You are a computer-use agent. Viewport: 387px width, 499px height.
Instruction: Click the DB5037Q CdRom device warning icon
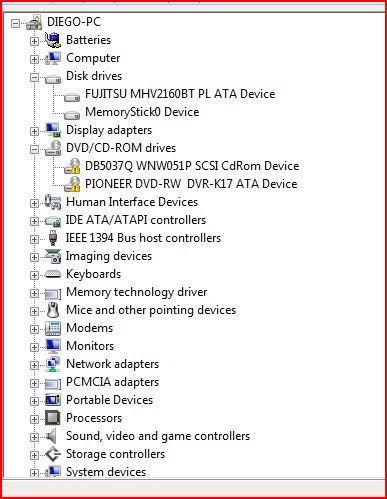[x=72, y=166]
